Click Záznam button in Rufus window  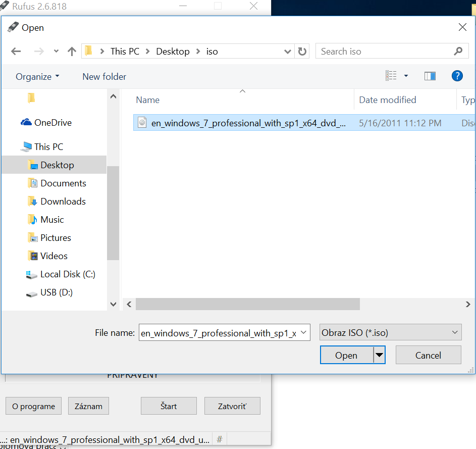click(88, 406)
